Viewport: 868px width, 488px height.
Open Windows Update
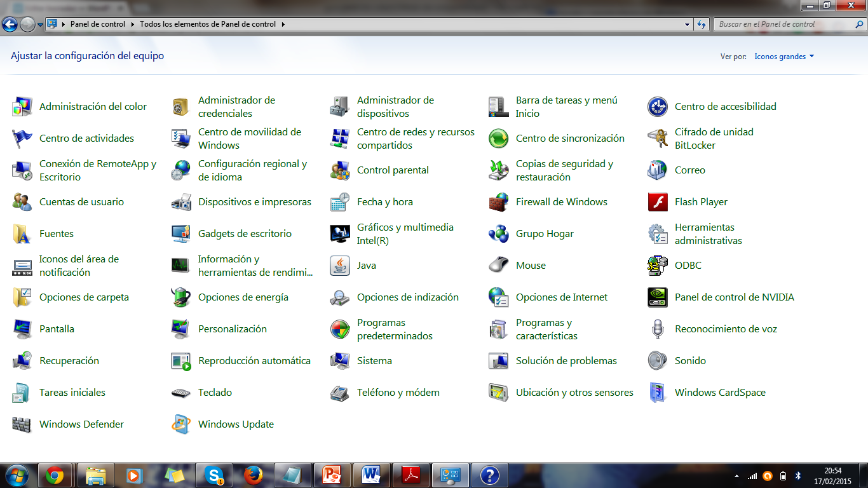(236, 424)
